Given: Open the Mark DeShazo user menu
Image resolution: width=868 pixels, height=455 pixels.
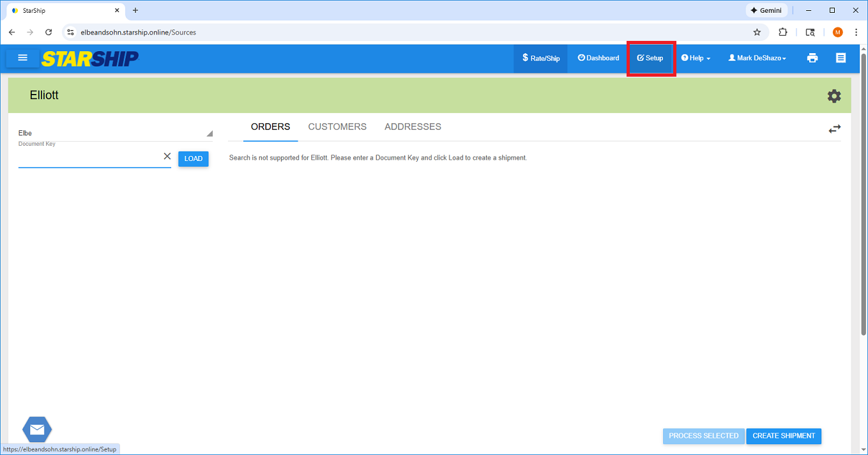Looking at the screenshot, I should [757, 58].
